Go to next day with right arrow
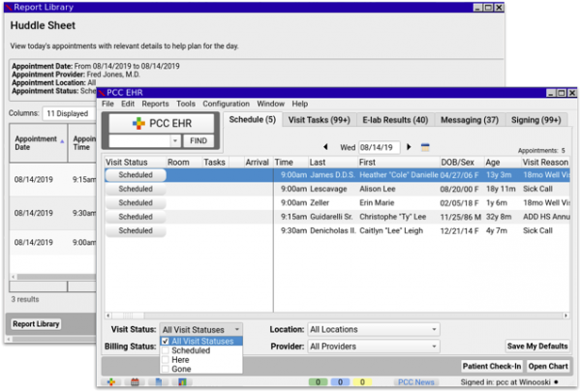 [409, 147]
